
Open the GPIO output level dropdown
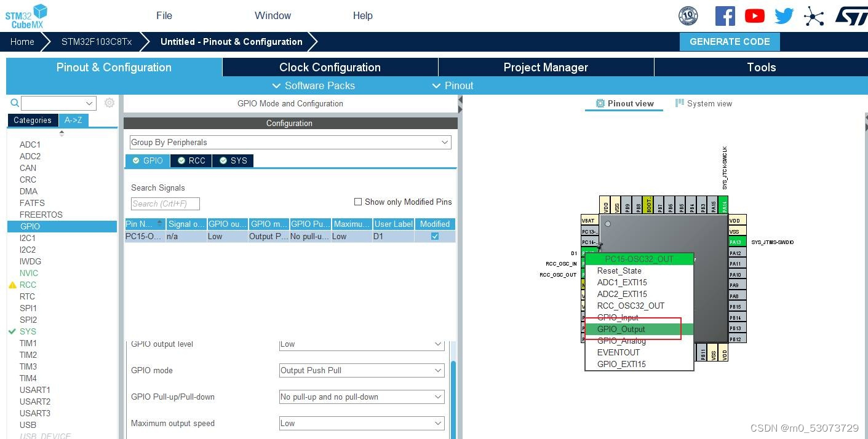tap(362, 344)
